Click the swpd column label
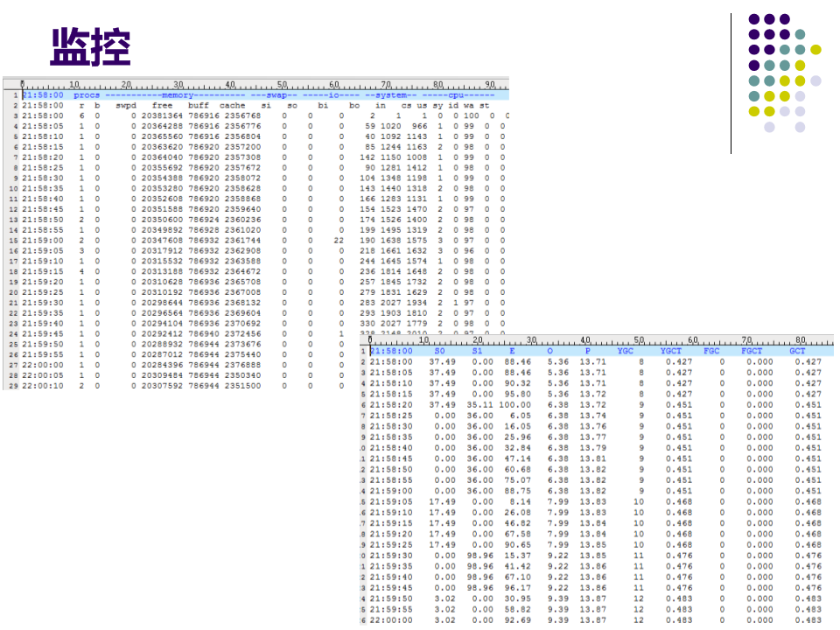 (126, 106)
